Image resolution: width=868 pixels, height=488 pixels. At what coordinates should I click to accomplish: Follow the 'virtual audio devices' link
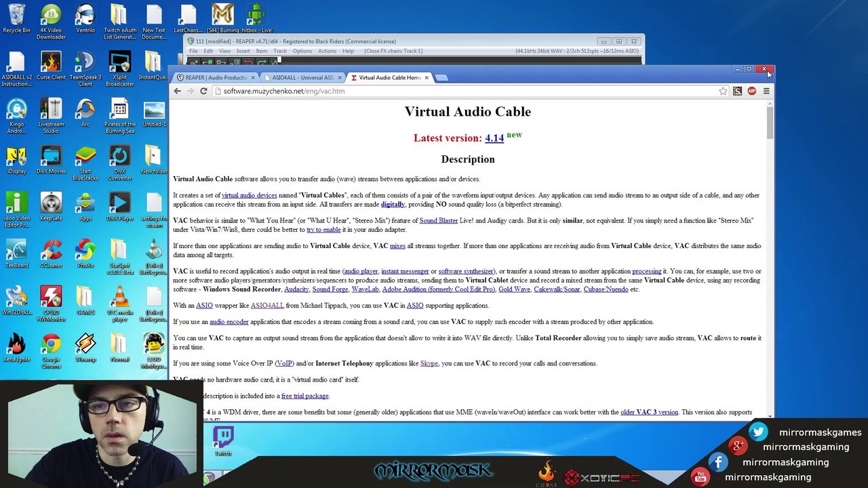click(x=249, y=195)
